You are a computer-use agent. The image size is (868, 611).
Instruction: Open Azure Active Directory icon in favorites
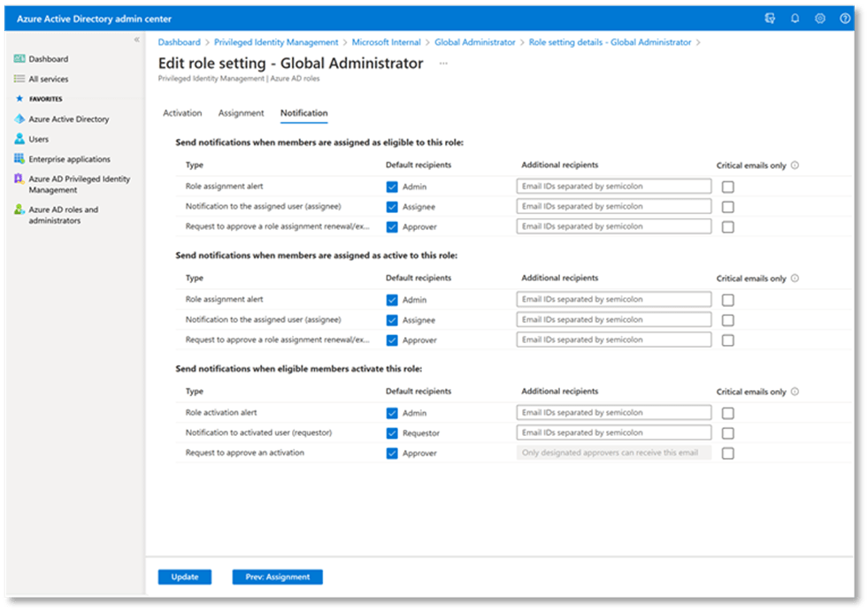click(x=19, y=118)
